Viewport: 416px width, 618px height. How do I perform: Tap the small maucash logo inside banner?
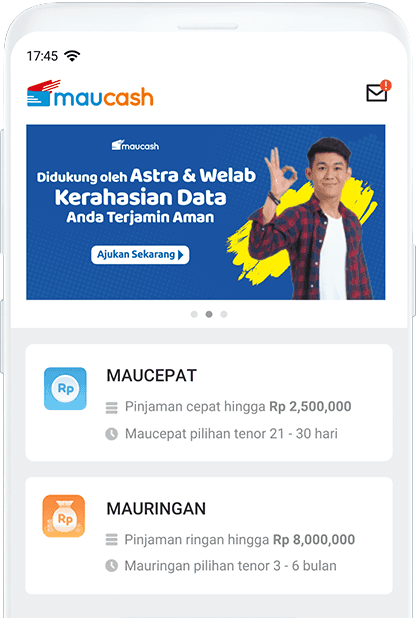135,145
